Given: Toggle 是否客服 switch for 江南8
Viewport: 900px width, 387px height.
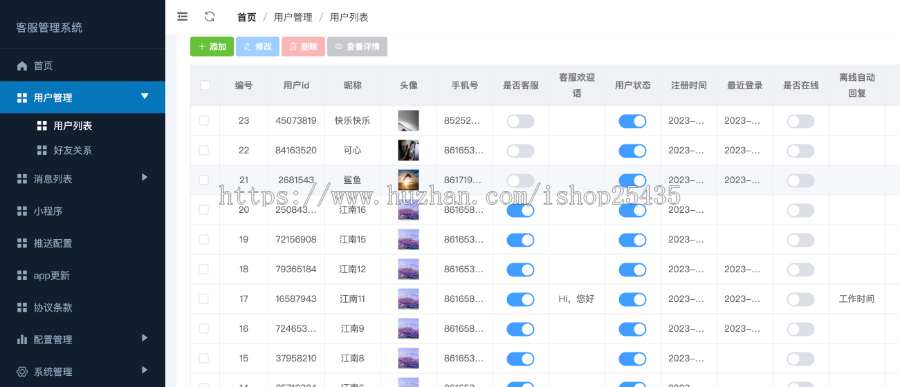Looking at the screenshot, I should coord(520,359).
